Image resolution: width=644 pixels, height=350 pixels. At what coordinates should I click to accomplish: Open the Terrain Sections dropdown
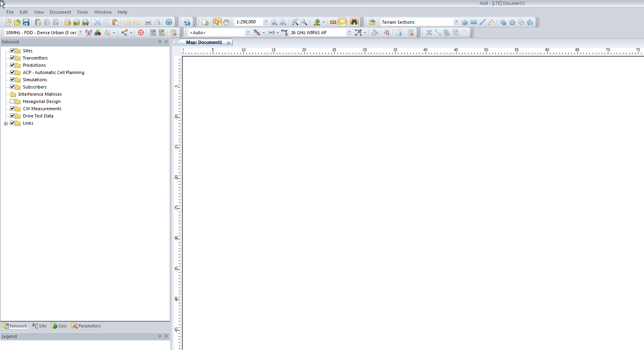coord(456,22)
